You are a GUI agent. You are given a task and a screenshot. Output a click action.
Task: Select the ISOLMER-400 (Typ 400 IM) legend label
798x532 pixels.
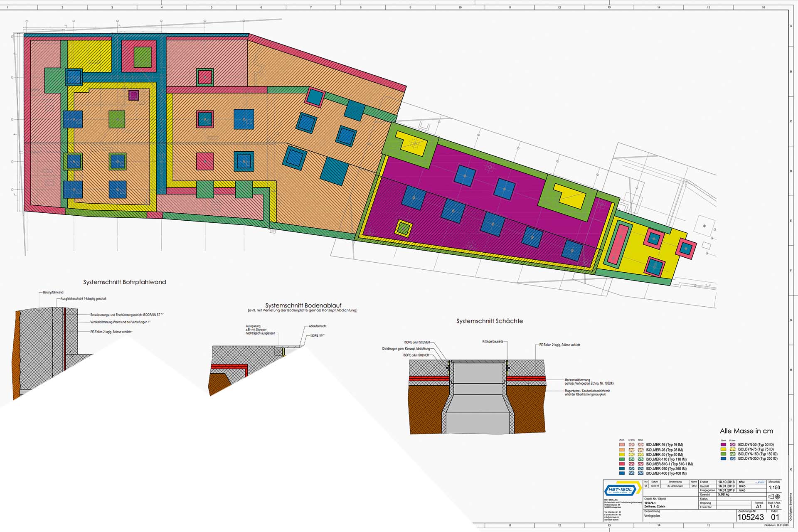point(666,473)
